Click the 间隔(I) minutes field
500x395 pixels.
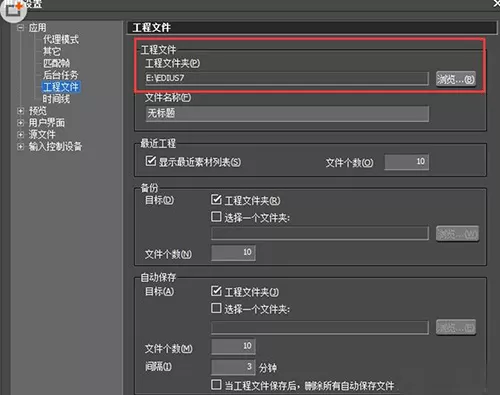pyautogui.click(x=233, y=367)
